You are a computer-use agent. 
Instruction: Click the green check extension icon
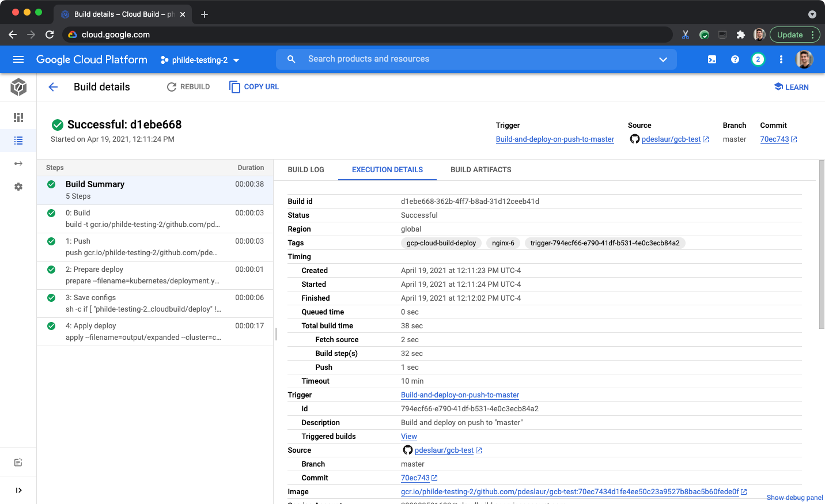tap(704, 35)
